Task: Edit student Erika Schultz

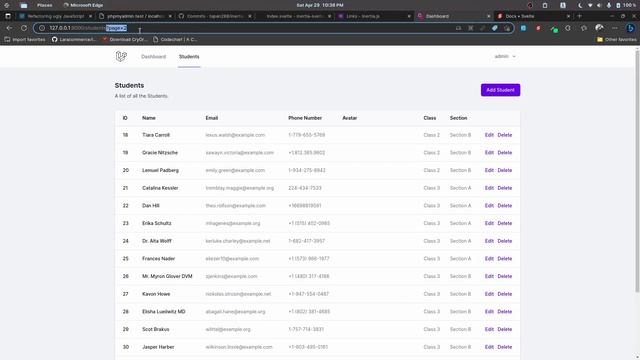Action: coord(489,223)
